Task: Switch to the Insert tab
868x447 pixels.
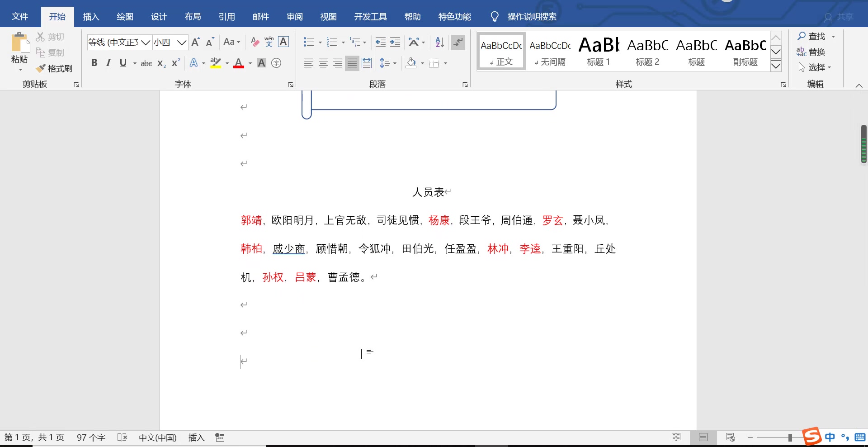Action: [x=91, y=17]
